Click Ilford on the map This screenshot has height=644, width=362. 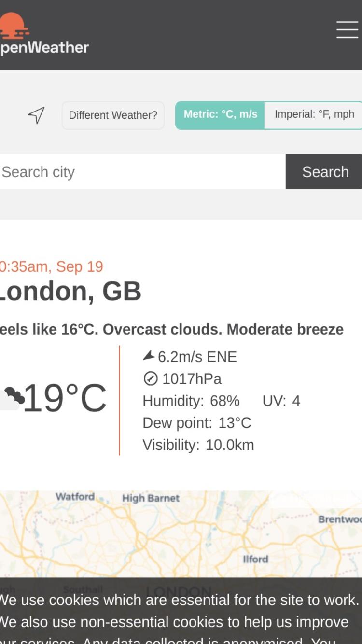pyautogui.click(x=255, y=559)
